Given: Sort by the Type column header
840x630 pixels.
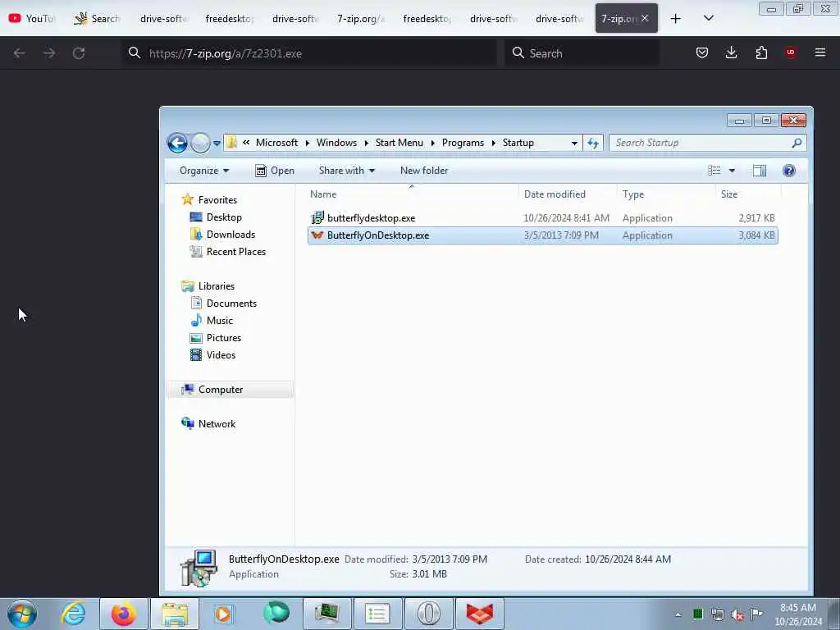Looking at the screenshot, I should pos(666,194).
